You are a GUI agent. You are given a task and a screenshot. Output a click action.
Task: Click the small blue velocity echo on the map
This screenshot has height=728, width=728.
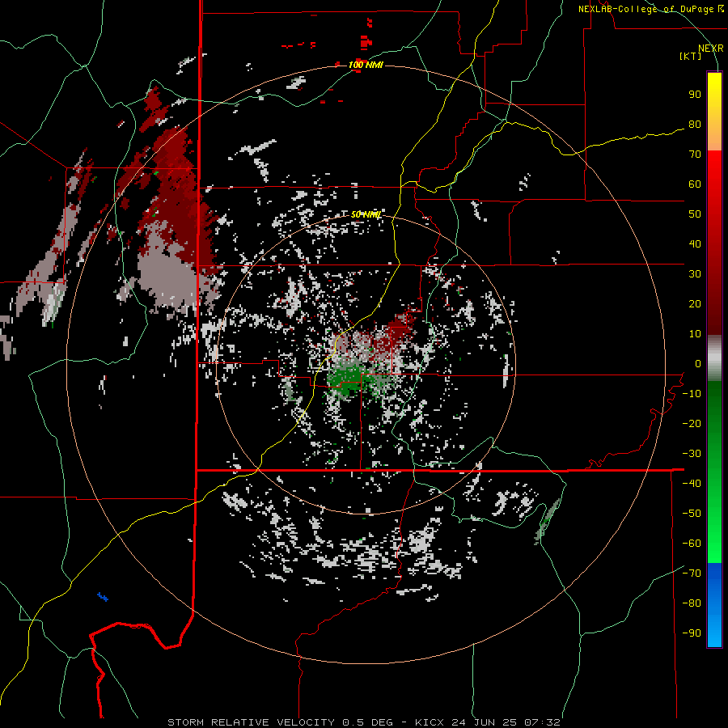click(x=103, y=597)
